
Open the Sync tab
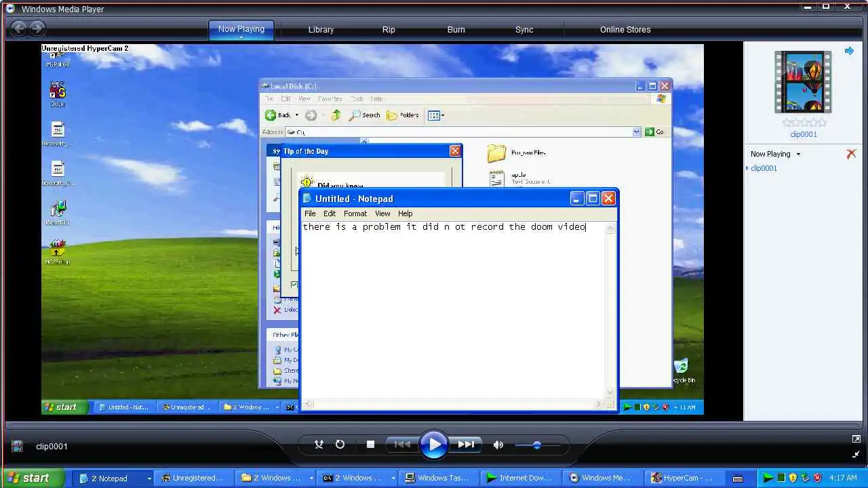(x=524, y=30)
